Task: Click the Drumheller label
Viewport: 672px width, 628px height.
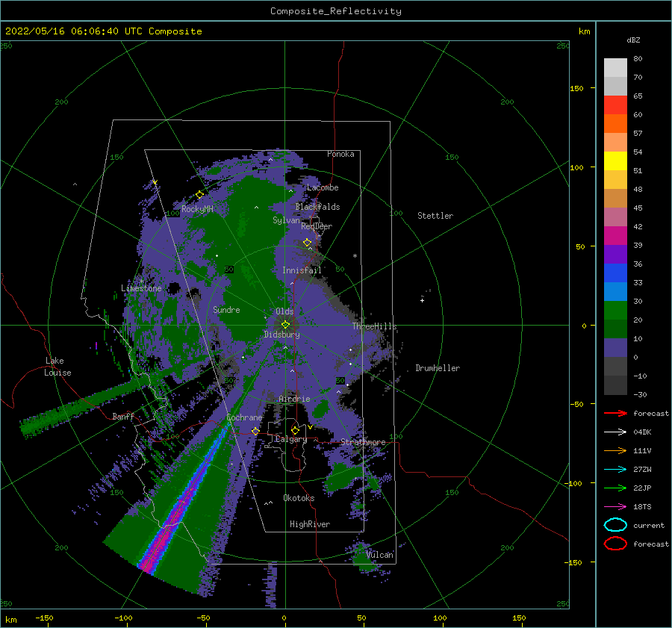Action: click(x=438, y=368)
